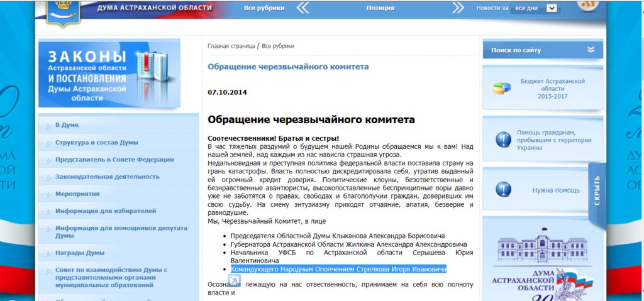Click the arrow icon next to Награды Думы
This screenshot has height=301, width=644.
[48, 253]
